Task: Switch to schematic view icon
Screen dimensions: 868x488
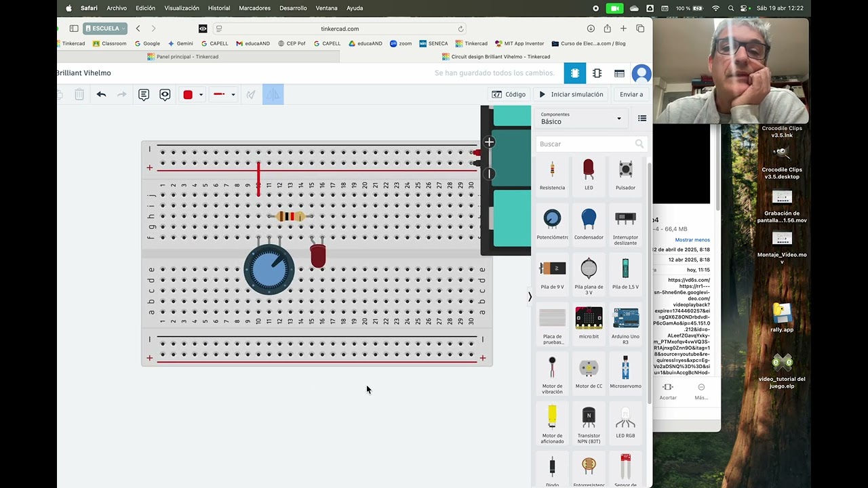Action: coord(597,73)
